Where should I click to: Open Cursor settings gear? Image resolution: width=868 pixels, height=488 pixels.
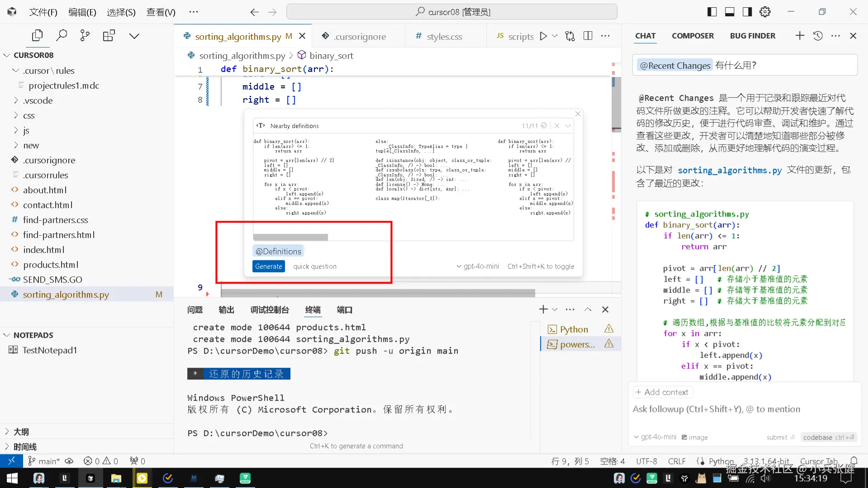pyautogui.click(x=765, y=12)
